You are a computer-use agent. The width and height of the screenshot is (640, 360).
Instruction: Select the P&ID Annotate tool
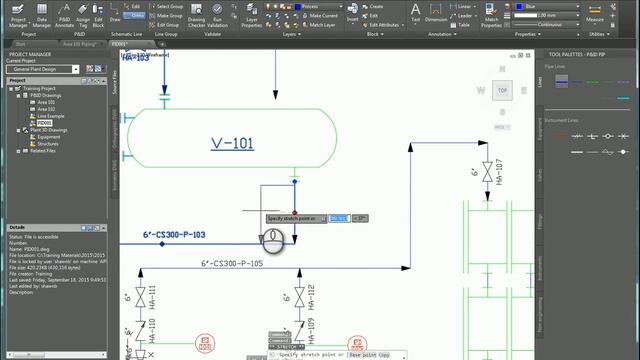tap(64, 16)
